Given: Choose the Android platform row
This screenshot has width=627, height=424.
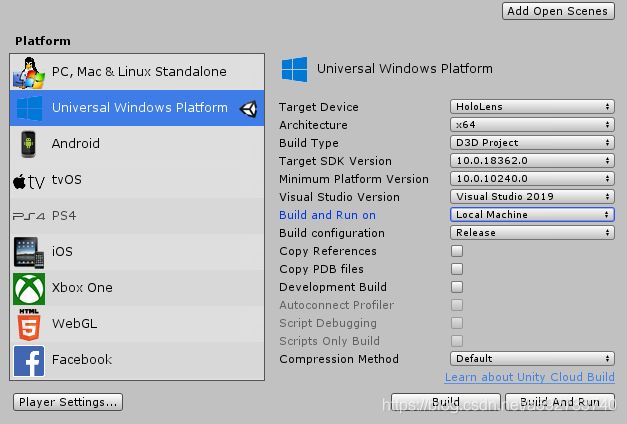Looking at the screenshot, I should [x=137, y=144].
